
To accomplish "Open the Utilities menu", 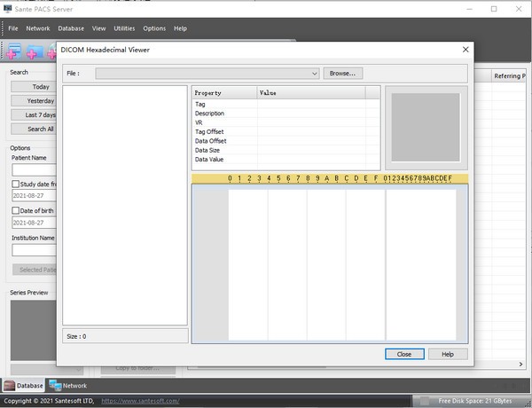I will click(x=123, y=28).
